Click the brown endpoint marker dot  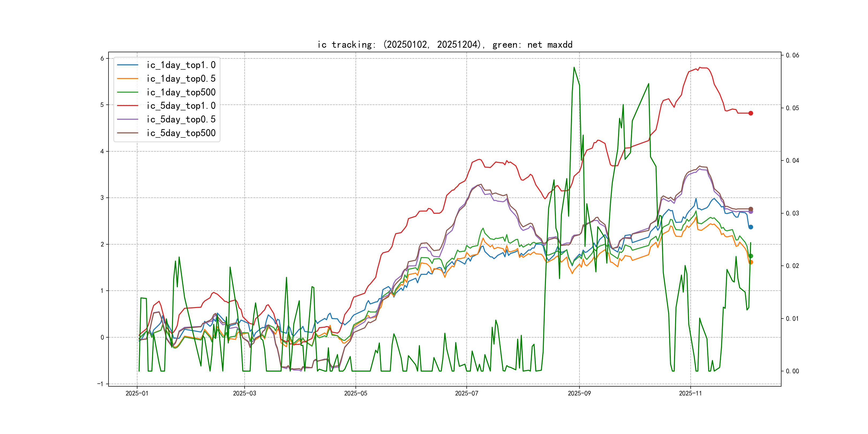(x=751, y=209)
